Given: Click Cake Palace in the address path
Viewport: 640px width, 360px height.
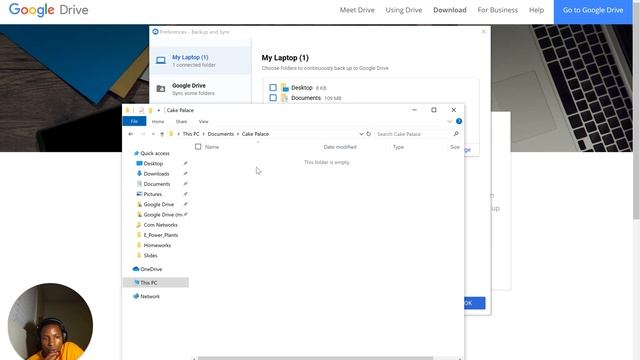Looking at the screenshot, I should (x=255, y=134).
